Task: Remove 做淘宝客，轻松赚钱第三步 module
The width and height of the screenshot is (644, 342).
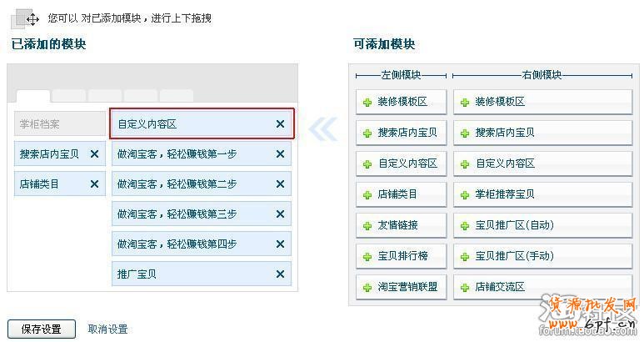Action: [x=280, y=214]
